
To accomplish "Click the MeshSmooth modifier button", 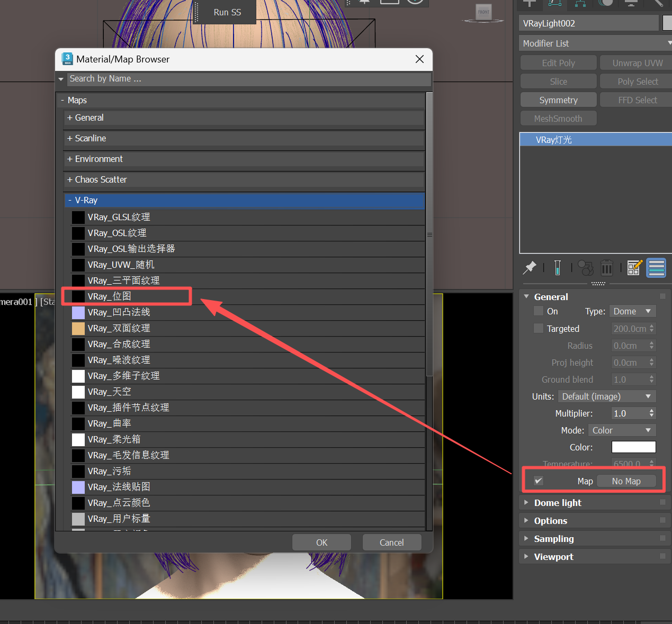I will pos(558,119).
